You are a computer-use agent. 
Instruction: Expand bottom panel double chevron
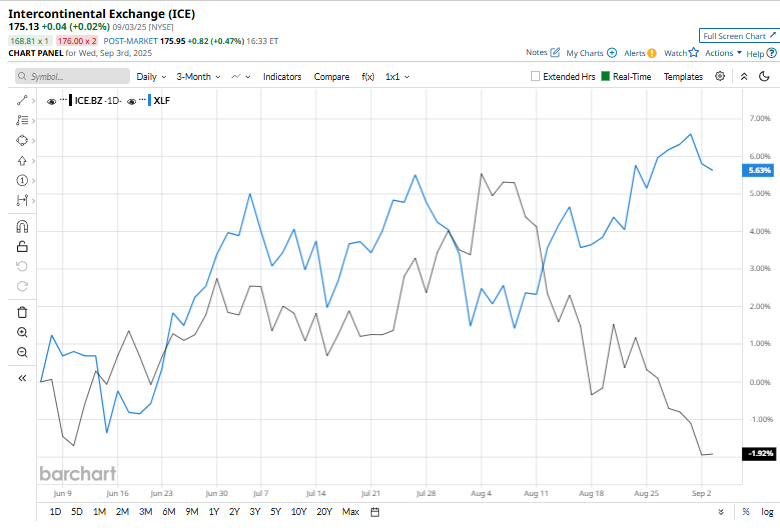click(x=721, y=512)
